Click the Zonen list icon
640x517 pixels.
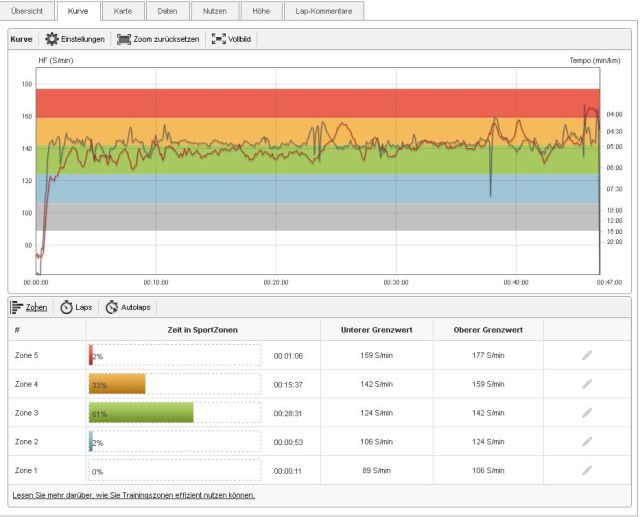point(17,307)
